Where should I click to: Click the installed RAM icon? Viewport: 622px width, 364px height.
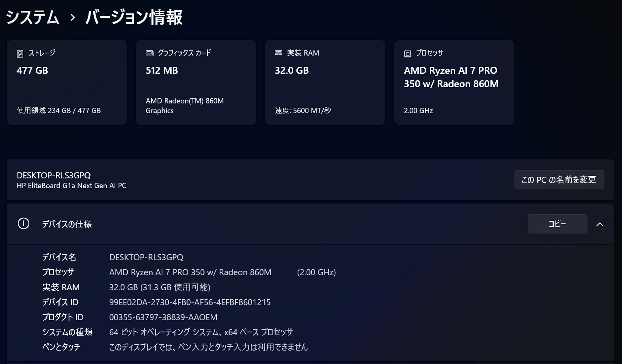point(278,53)
